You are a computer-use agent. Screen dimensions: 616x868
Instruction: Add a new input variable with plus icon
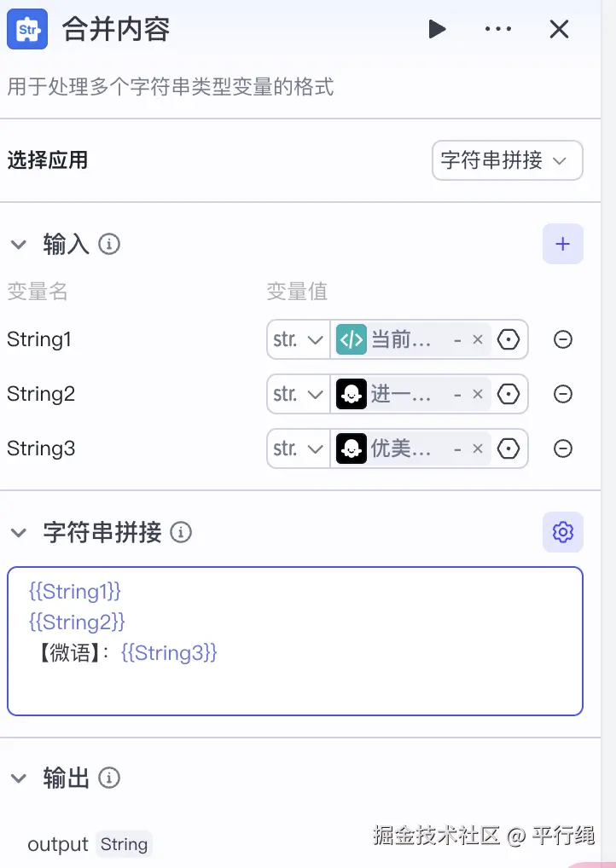coord(562,244)
